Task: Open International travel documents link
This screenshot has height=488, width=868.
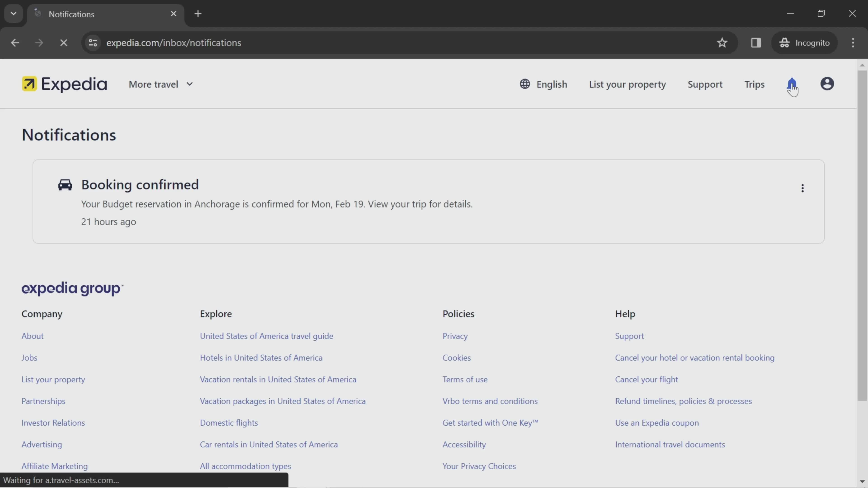Action: [x=670, y=444]
